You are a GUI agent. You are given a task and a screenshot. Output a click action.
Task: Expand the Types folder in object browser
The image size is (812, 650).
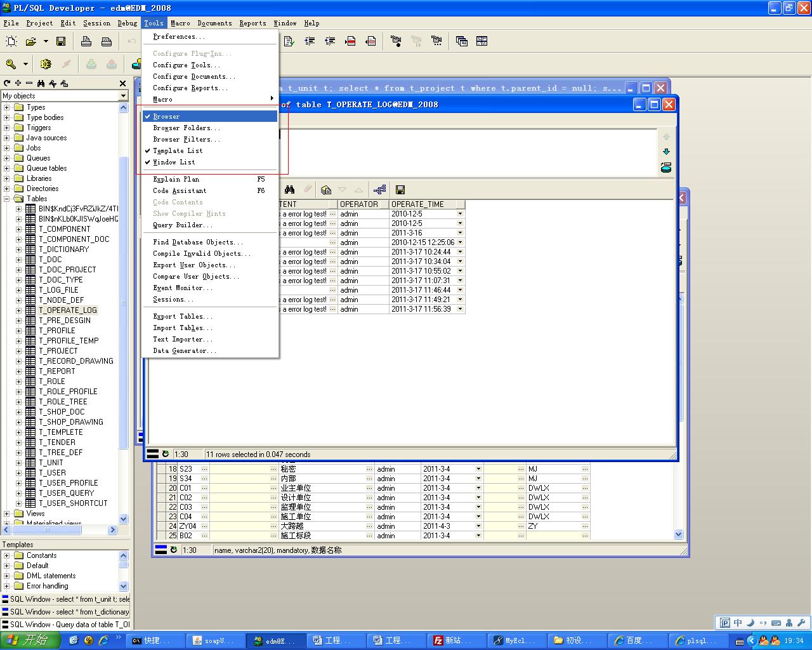[7, 107]
